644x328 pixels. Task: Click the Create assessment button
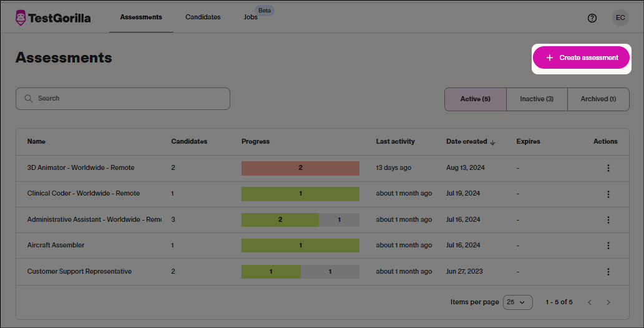(x=581, y=57)
